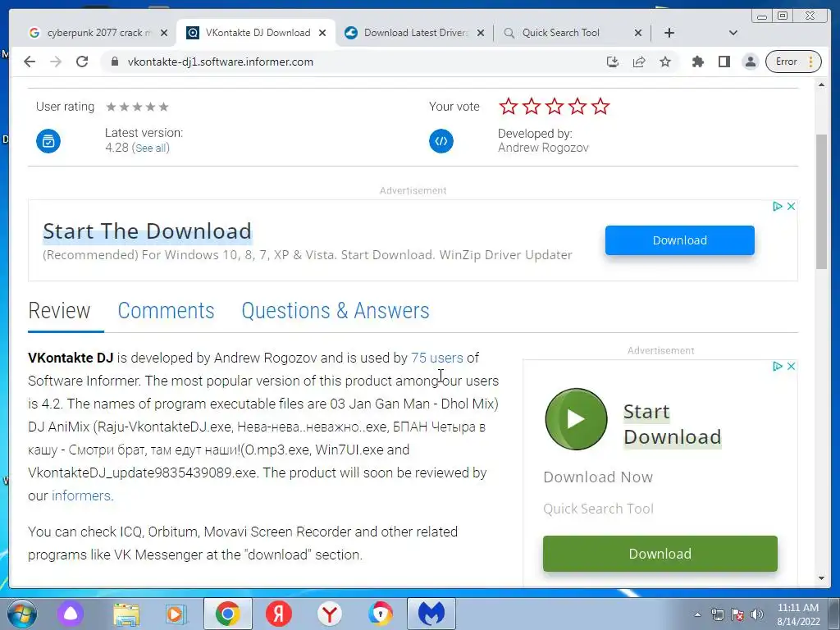Close the Download Latest Drivers tab
Screen dimensions: 840x630
coord(481,33)
